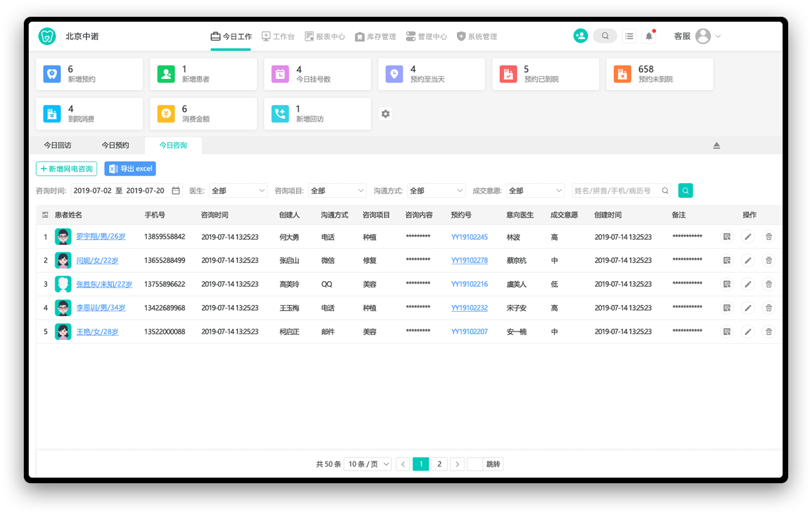Click 导出 excel button
This screenshot has height=514, width=812.
click(x=130, y=169)
